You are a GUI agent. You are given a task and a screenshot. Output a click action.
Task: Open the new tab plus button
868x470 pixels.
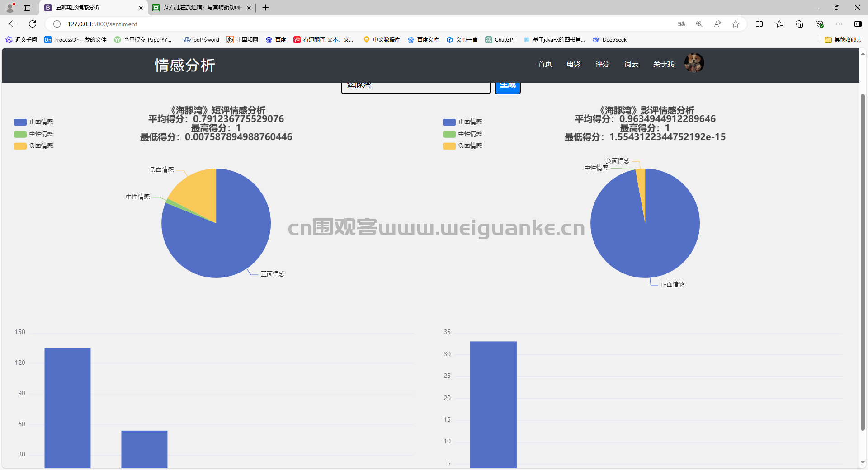coord(265,8)
